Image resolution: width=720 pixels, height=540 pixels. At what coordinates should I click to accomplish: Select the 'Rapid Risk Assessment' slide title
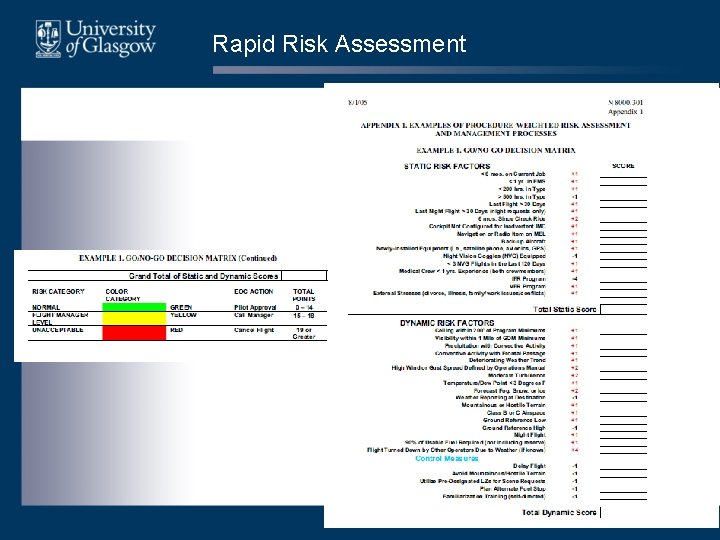click(x=339, y=44)
